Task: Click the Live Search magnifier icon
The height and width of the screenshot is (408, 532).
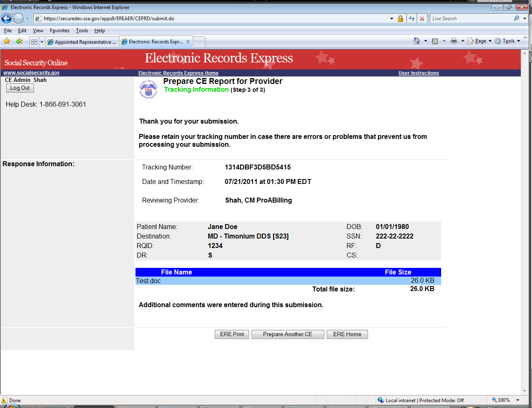Action: (517, 19)
